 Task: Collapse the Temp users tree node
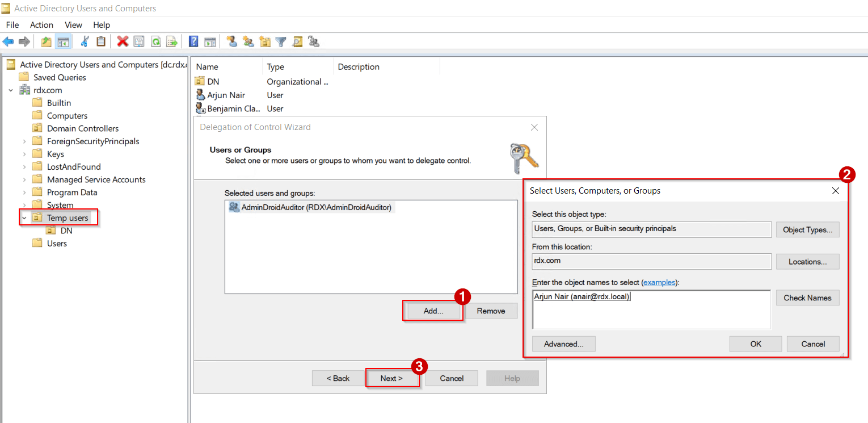(24, 217)
